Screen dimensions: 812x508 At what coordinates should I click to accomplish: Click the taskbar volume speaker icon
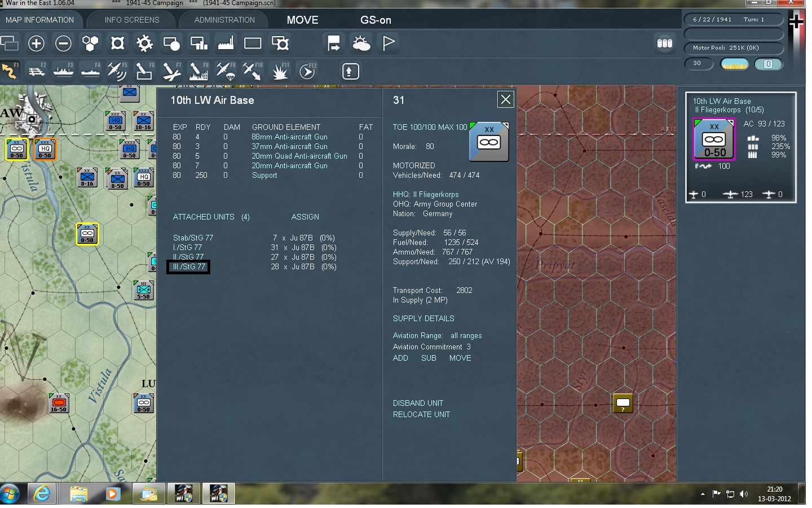pyautogui.click(x=744, y=494)
